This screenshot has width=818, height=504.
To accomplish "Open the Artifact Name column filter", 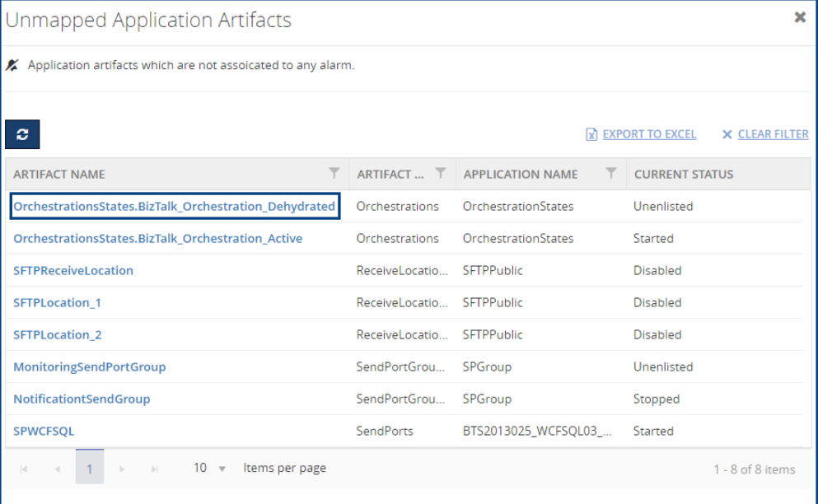I will click(x=334, y=173).
